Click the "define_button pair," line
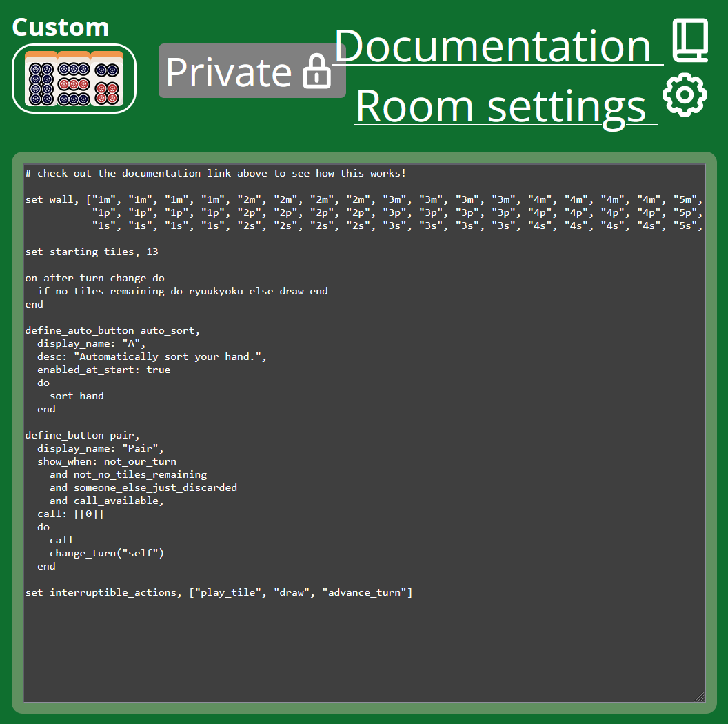The height and width of the screenshot is (724, 728). [x=82, y=435]
